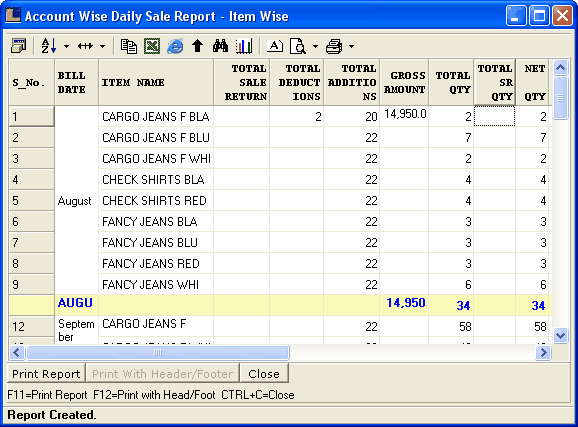
Task: Open the sort options dropdown arrow
Action: click(66, 46)
